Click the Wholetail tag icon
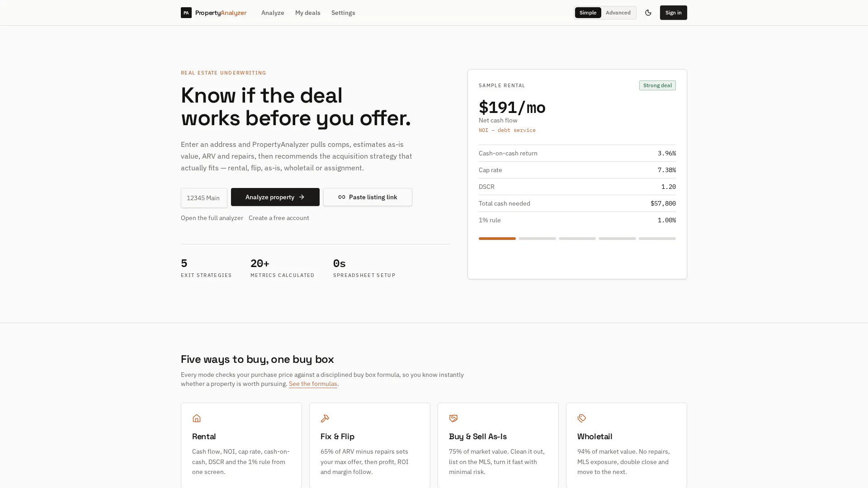The image size is (868, 488). click(x=581, y=418)
